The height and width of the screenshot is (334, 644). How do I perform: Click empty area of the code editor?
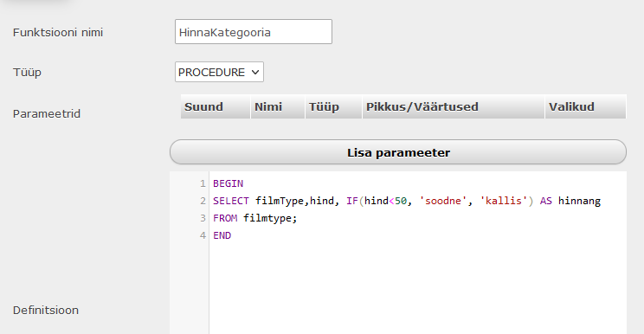coord(417,287)
